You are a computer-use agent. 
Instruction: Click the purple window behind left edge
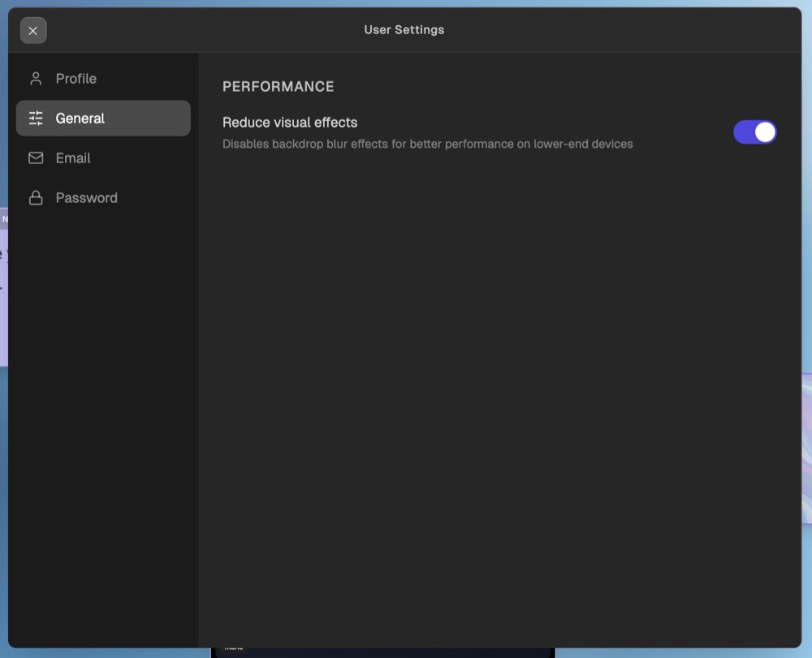(3, 292)
